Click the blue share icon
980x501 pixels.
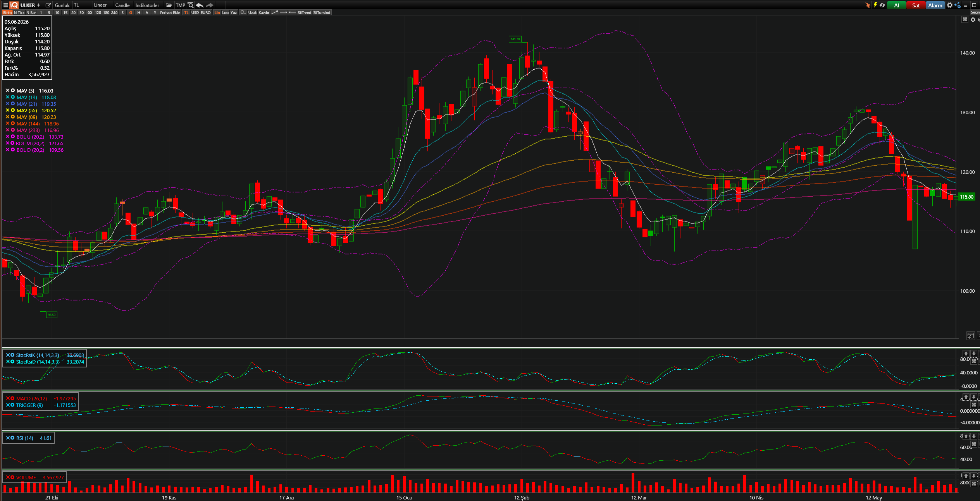tap(958, 5)
